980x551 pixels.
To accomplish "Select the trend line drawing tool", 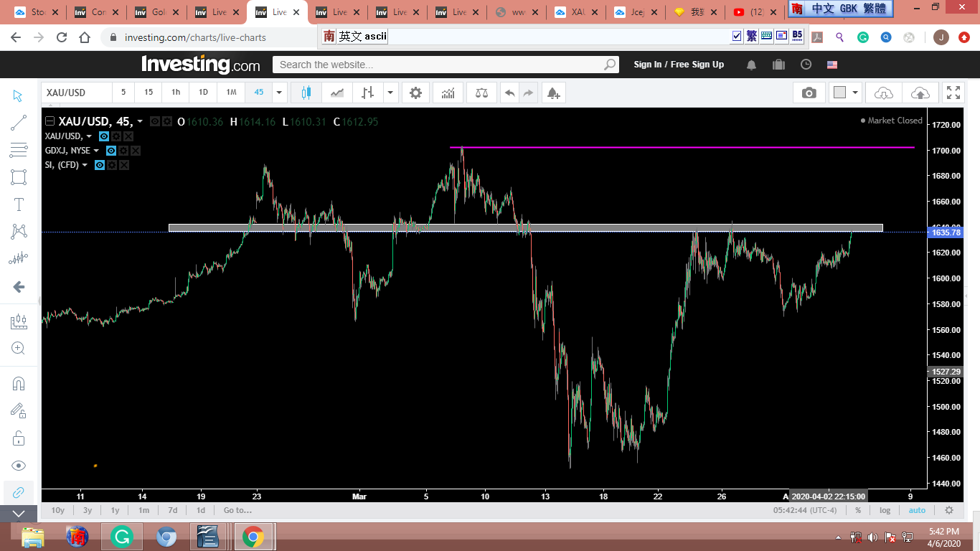I will tap(19, 123).
